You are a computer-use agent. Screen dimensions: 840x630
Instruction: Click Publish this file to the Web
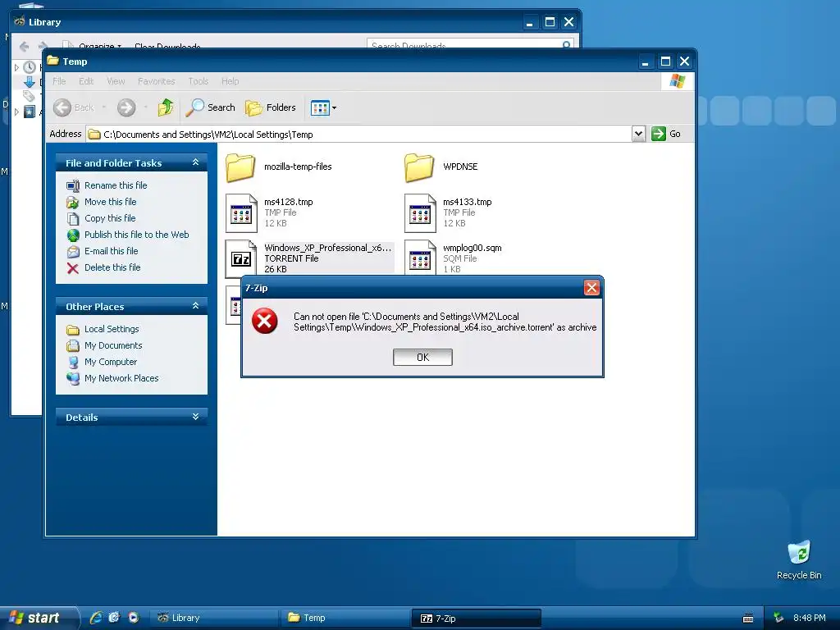click(x=137, y=235)
